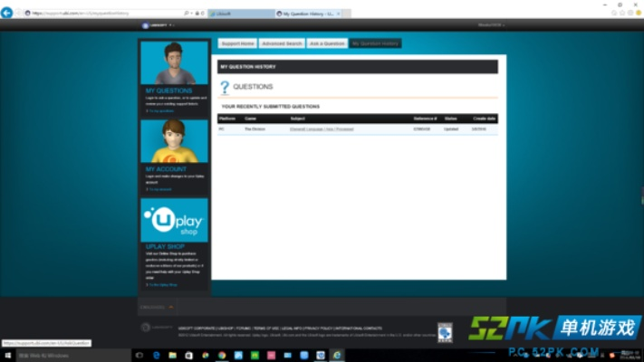Expand the account name dropdown in header
Screen dimensions: 644x362
point(491,25)
